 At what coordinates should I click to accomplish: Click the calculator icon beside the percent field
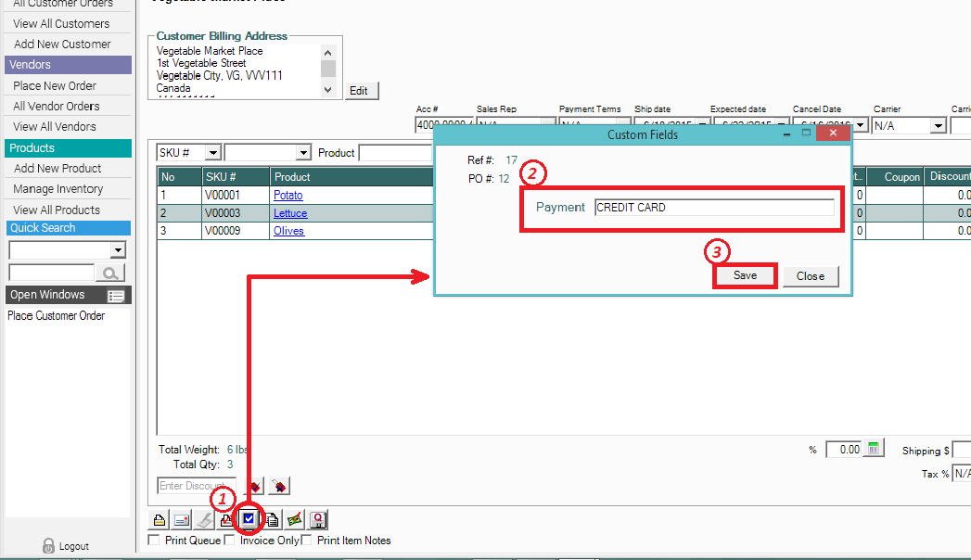tap(875, 449)
